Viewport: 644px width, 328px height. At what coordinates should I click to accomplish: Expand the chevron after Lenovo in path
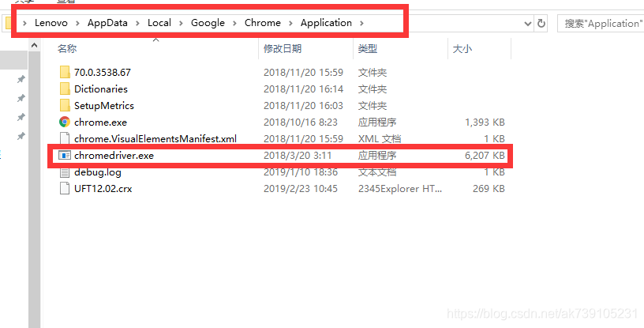(x=77, y=24)
